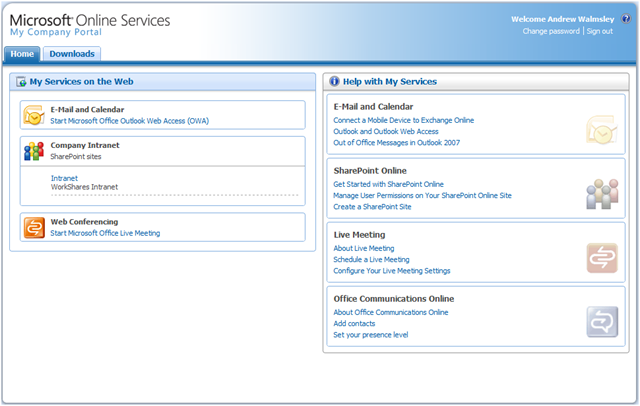Click the Welcome Andrew Walmsley text
640x406 pixels.
tap(562, 19)
